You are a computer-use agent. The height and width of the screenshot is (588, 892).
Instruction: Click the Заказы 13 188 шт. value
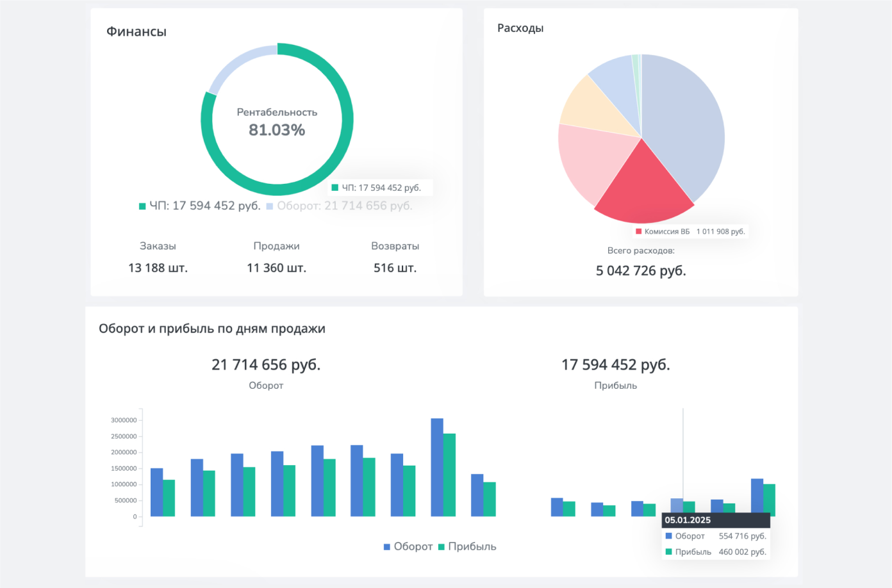click(158, 268)
